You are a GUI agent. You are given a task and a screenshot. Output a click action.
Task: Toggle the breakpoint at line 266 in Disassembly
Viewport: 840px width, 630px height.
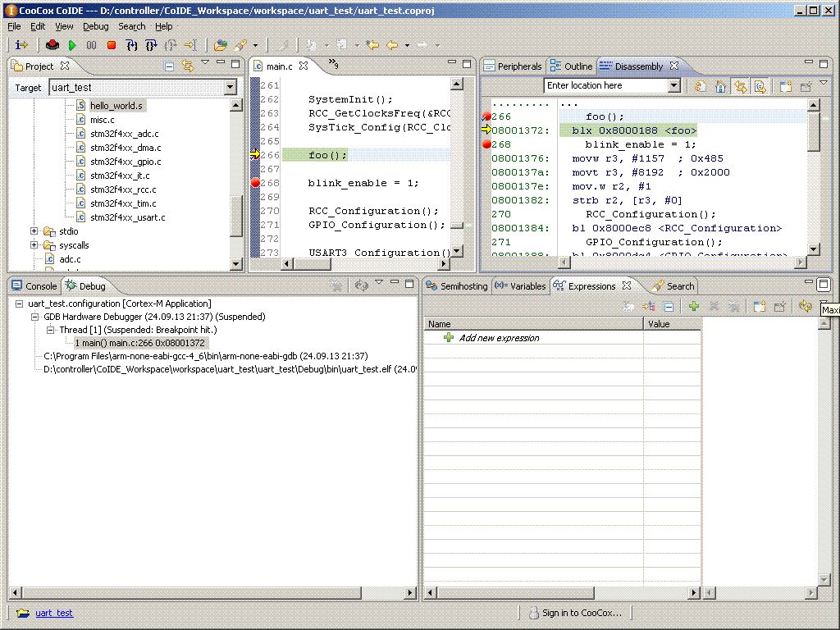[x=486, y=116]
